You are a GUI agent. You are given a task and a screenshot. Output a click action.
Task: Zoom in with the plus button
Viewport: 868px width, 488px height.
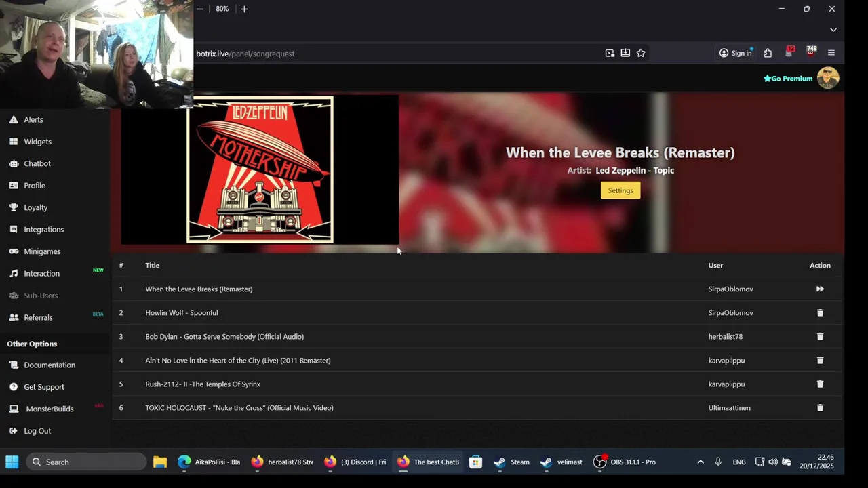pyautogui.click(x=244, y=9)
